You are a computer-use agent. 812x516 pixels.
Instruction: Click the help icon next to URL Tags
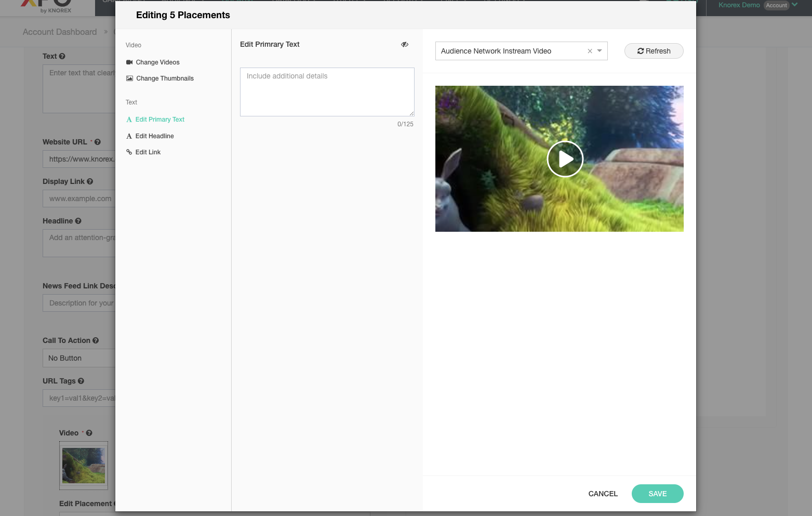81,381
